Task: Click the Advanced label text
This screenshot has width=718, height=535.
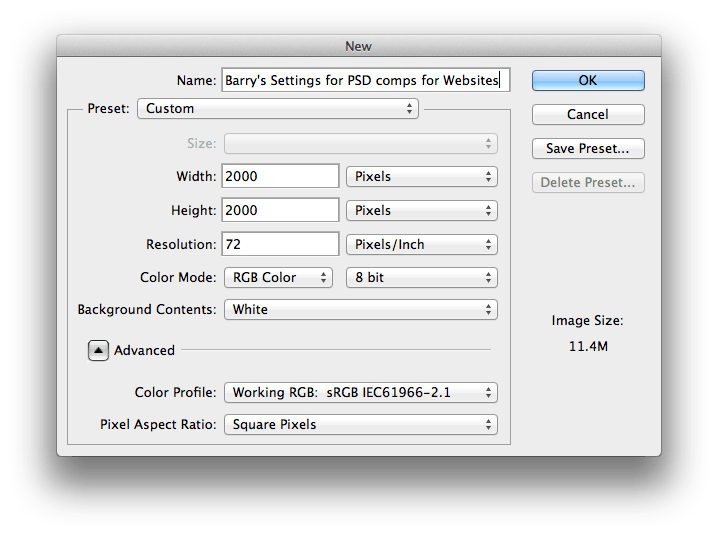Action: [144, 350]
